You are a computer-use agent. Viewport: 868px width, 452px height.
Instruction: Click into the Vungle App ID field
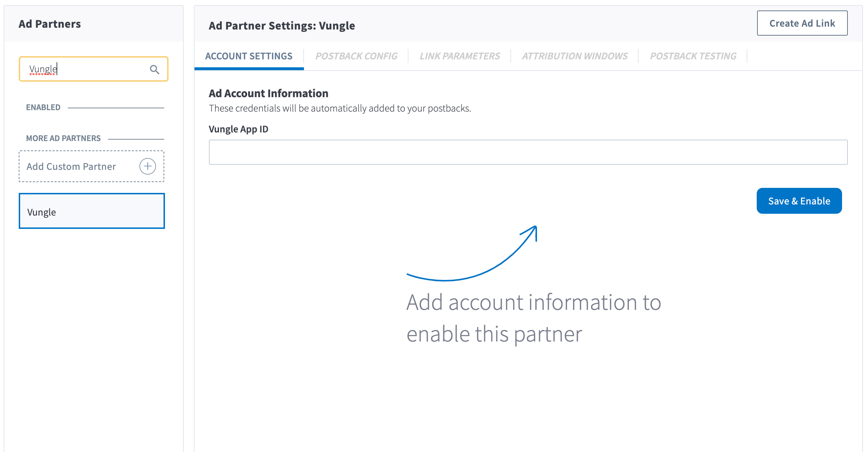528,152
